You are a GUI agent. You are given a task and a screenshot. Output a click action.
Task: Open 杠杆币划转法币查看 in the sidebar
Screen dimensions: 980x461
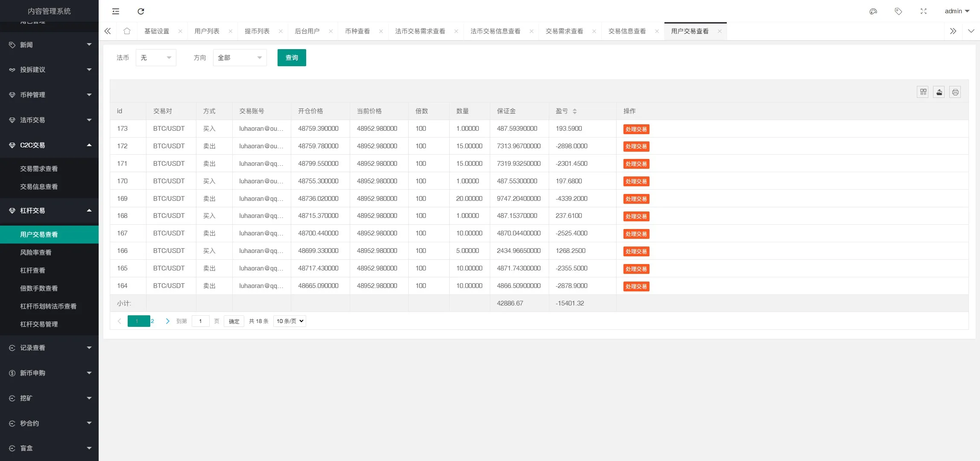click(50, 306)
